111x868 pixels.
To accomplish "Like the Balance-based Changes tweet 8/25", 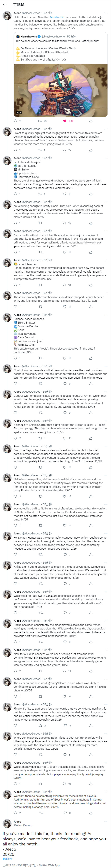I will [x=65, y=358].
